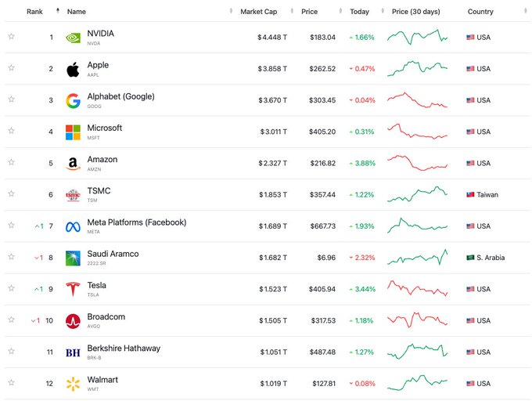Click the Price column header
The height and width of the screenshot is (401, 532).
(309, 12)
